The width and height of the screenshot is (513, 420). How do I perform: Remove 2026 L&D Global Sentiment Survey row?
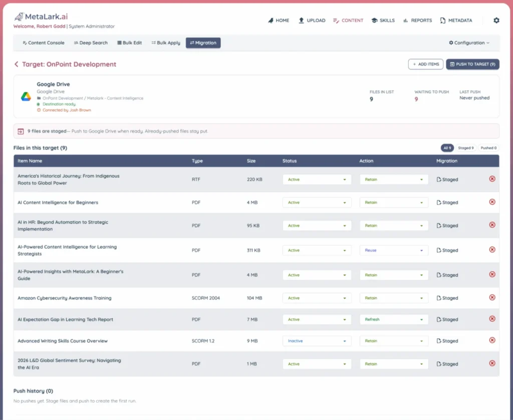point(492,363)
